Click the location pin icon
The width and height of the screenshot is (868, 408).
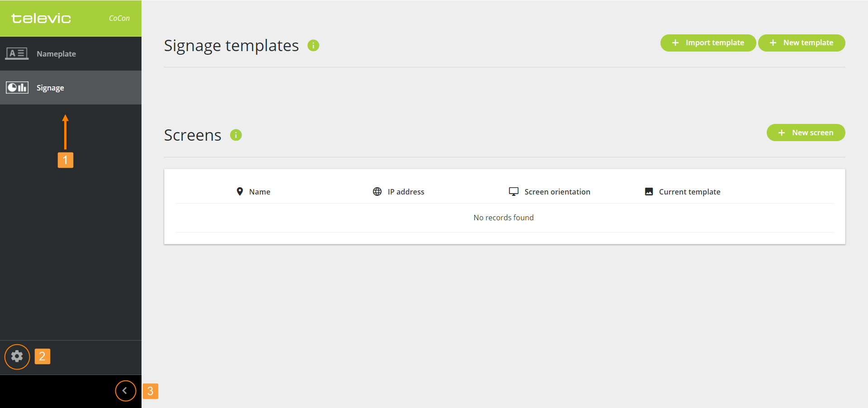click(x=240, y=192)
